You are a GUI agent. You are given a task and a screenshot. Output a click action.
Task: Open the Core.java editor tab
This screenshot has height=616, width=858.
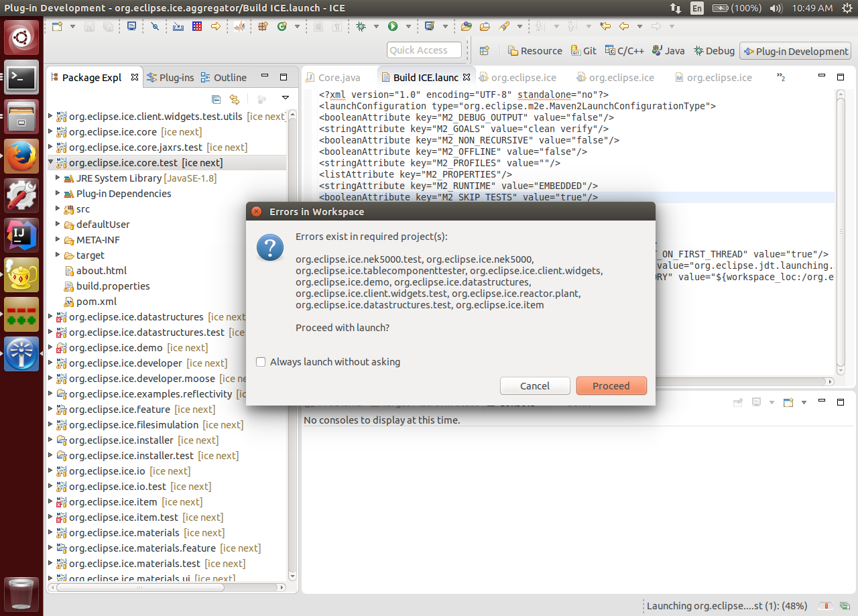(332, 78)
